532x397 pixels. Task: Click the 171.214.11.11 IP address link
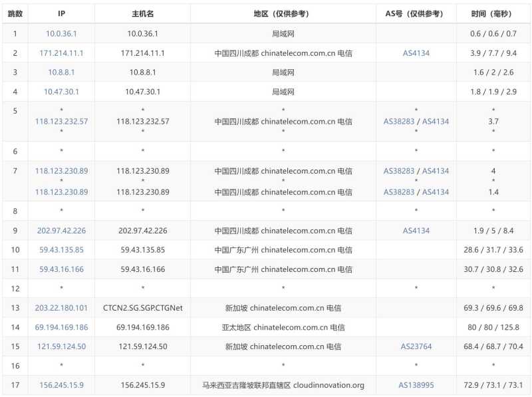(x=61, y=52)
